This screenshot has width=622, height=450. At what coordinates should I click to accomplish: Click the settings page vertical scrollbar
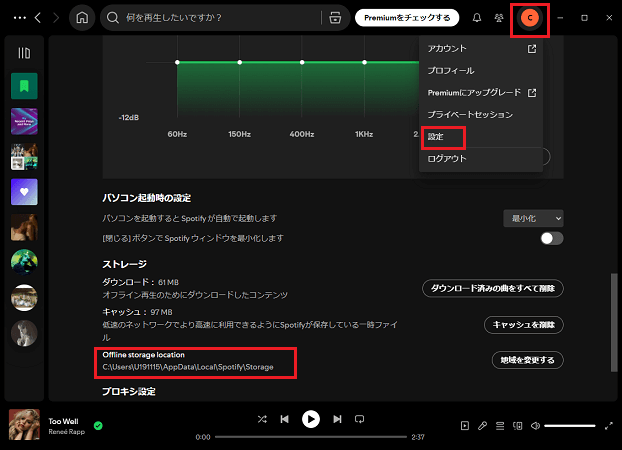pos(614,322)
